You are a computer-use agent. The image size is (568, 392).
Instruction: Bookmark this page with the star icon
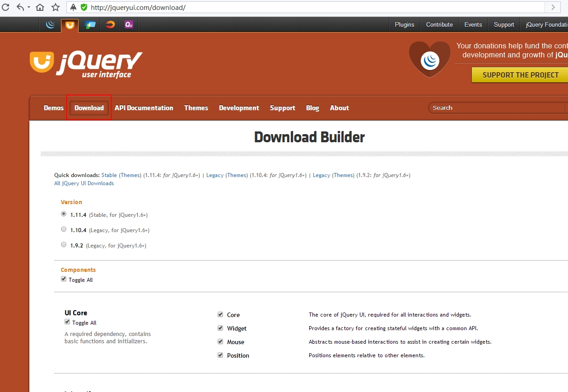(x=56, y=7)
